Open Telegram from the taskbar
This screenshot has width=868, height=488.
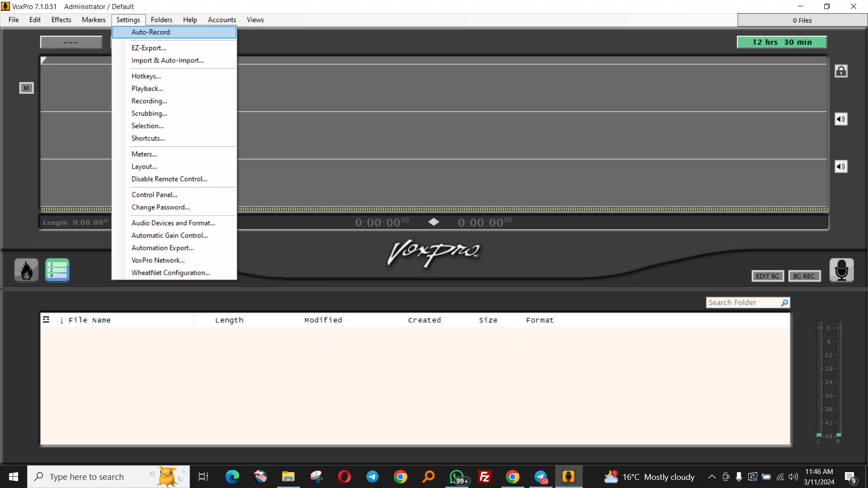click(x=373, y=477)
